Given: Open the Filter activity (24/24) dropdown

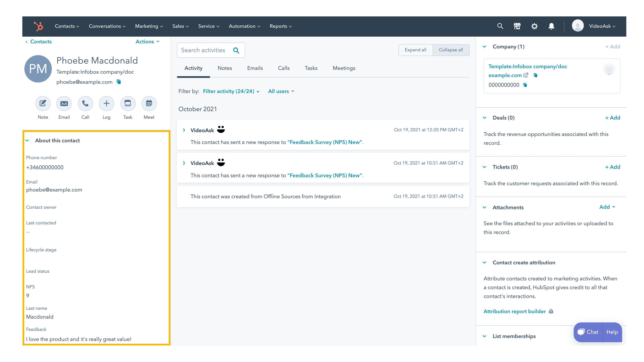Looking at the screenshot, I should 231,91.
